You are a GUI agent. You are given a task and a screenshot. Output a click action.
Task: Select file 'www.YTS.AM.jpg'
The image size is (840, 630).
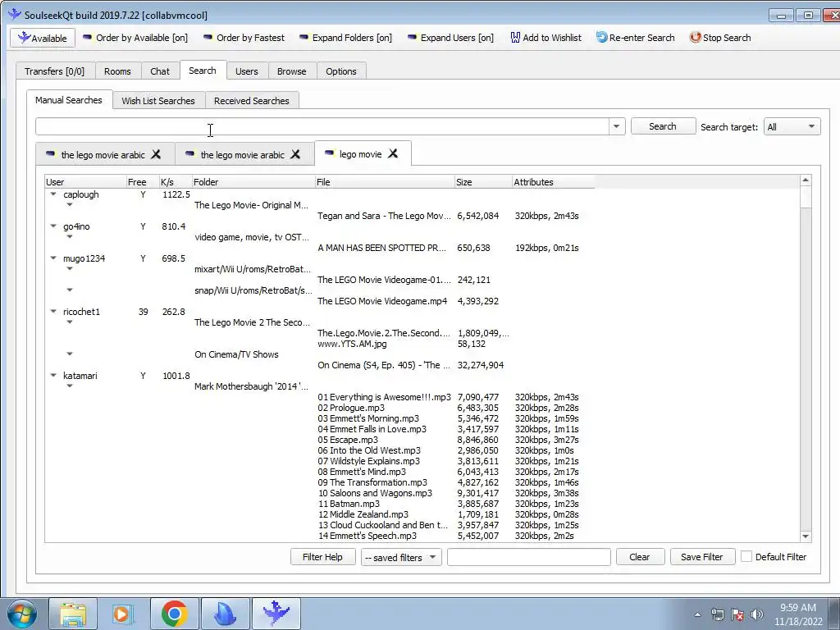(x=352, y=344)
